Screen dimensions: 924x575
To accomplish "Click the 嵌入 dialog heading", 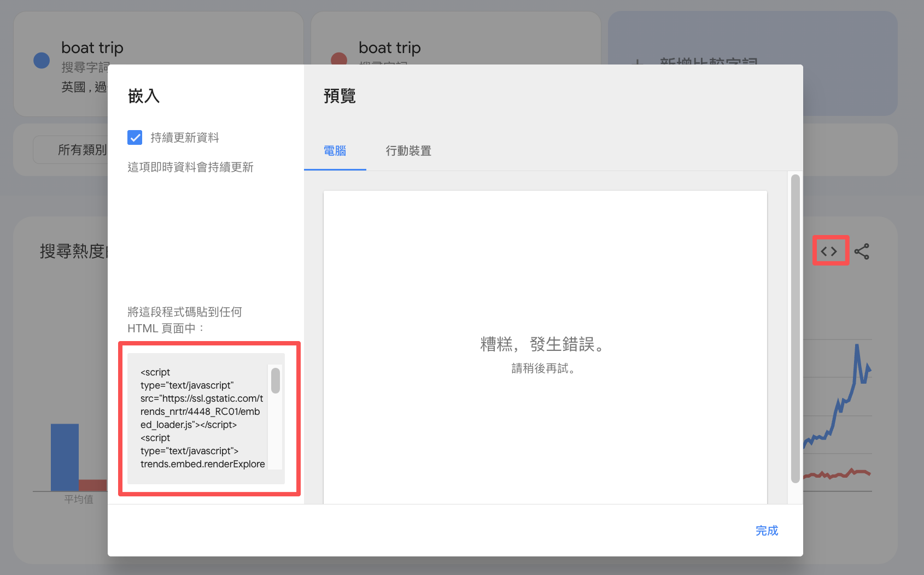I will pos(144,96).
